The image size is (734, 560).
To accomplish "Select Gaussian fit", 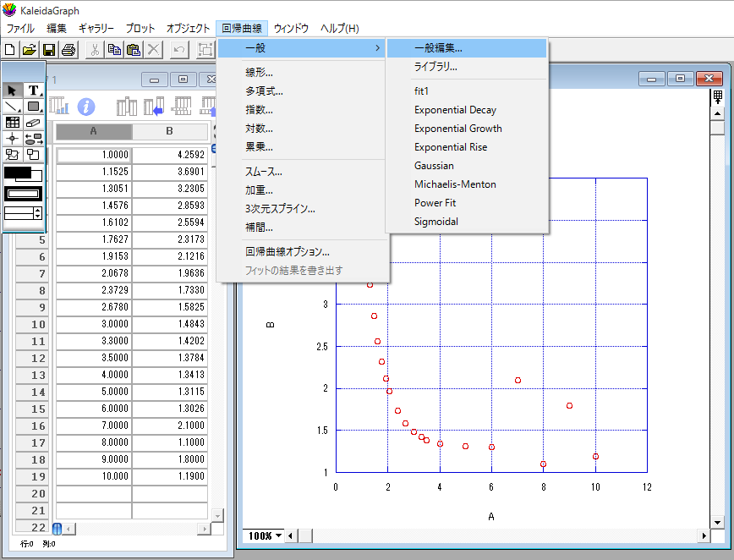I will tap(467, 166).
